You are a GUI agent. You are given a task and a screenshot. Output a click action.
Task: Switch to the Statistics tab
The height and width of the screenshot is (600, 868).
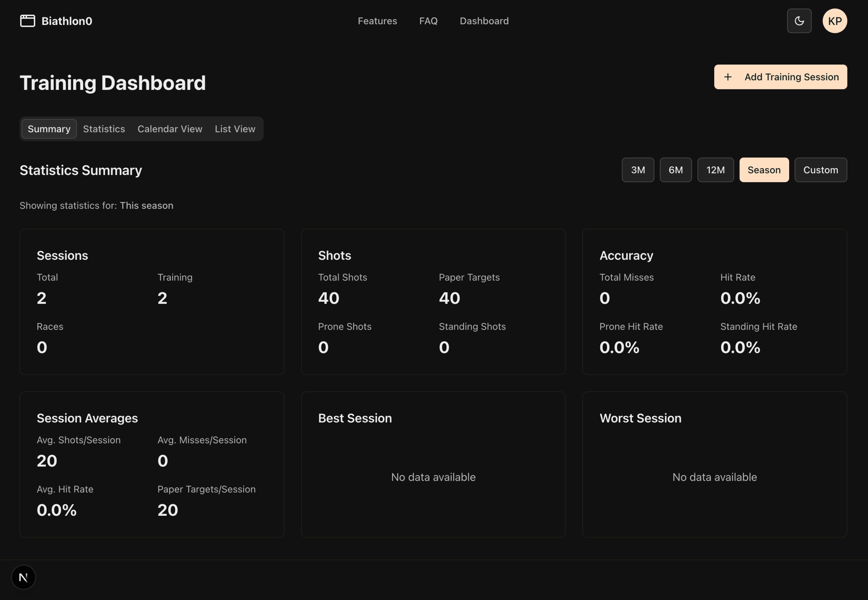pos(104,129)
